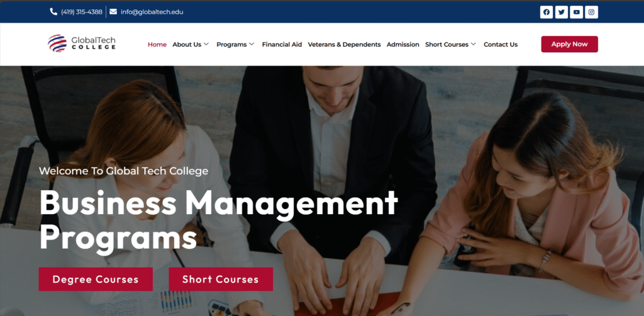Call the (419) 315-4388 phone link

[81, 12]
